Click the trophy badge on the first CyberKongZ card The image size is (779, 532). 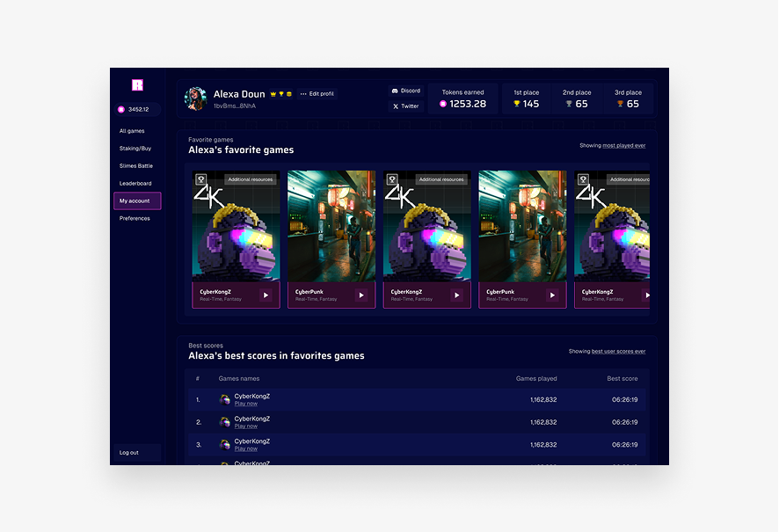pos(200,179)
